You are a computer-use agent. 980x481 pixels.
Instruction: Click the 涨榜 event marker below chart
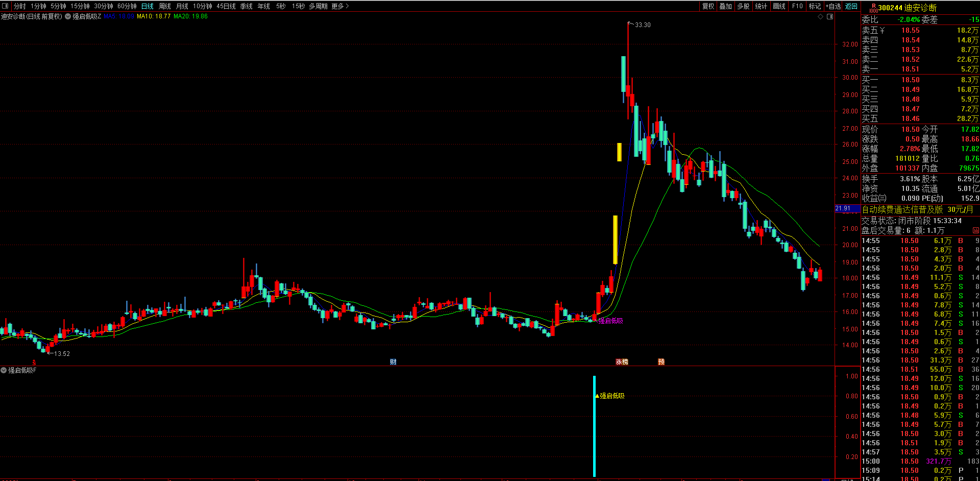(x=622, y=362)
